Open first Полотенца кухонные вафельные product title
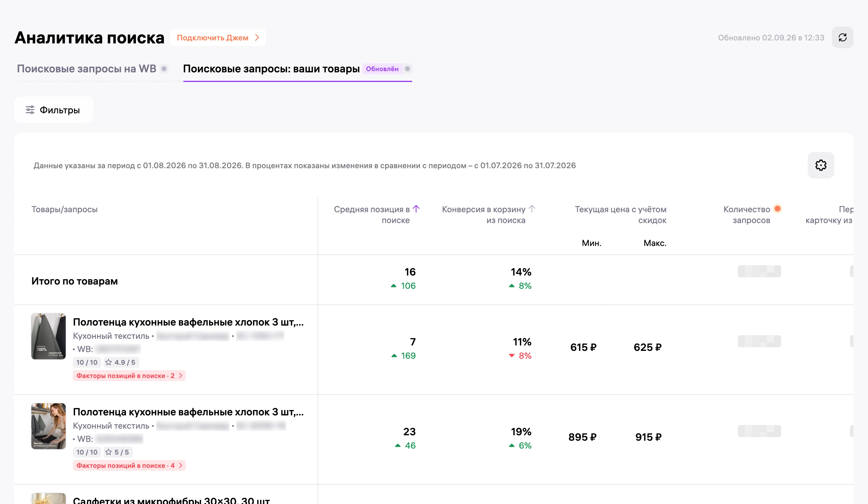 [x=188, y=322]
